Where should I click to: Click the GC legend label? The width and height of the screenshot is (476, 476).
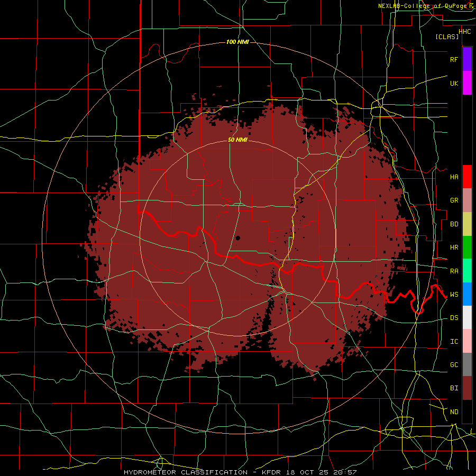pyautogui.click(x=454, y=365)
